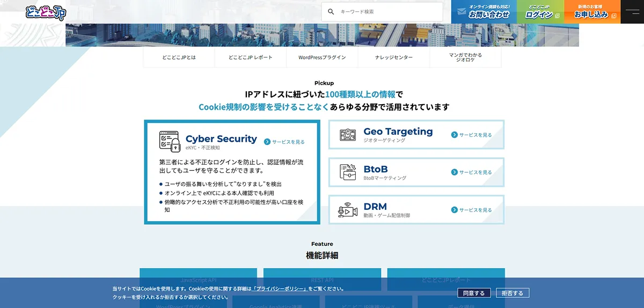Click the 100種類以上の情報 highlighted text

(360, 94)
